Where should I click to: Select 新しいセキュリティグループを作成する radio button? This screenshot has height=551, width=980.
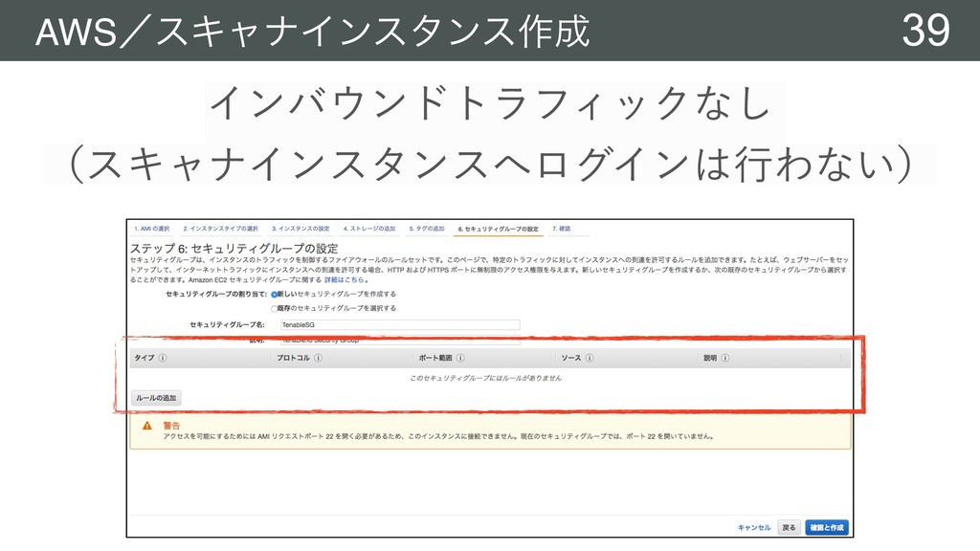click(275, 295)
